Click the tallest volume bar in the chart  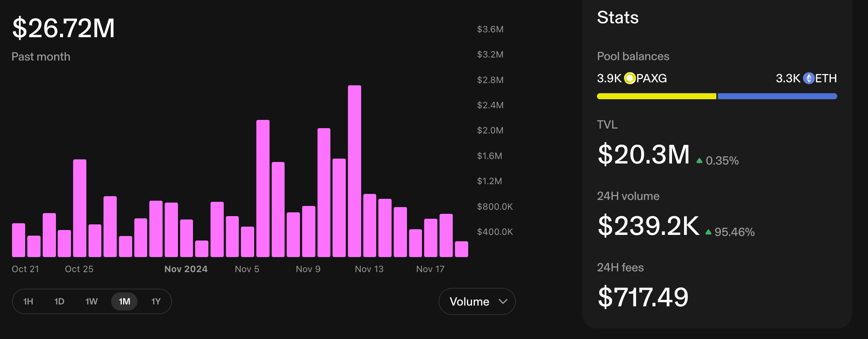tap(354, 171)
